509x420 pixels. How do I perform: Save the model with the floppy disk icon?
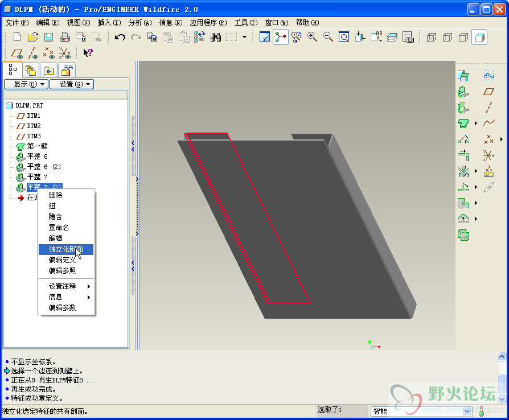49,38
